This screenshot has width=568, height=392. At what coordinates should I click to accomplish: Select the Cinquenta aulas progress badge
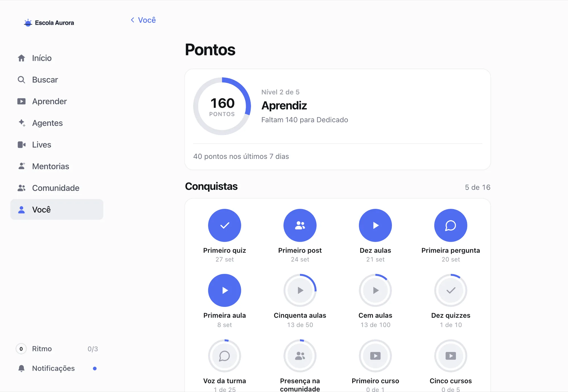click(x=300, y=290)
